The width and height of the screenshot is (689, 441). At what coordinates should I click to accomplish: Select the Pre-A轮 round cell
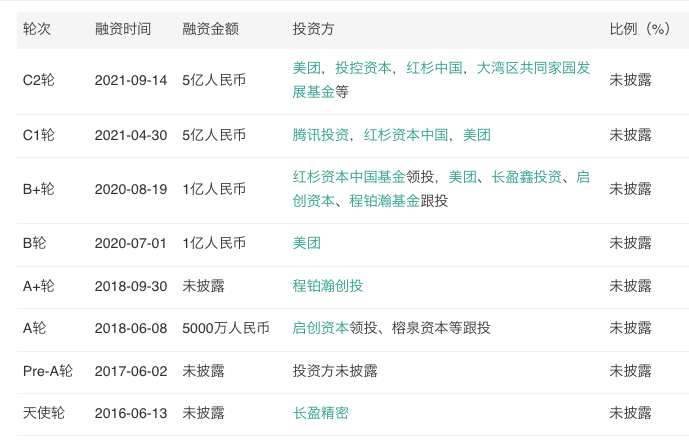pos(48,371)
